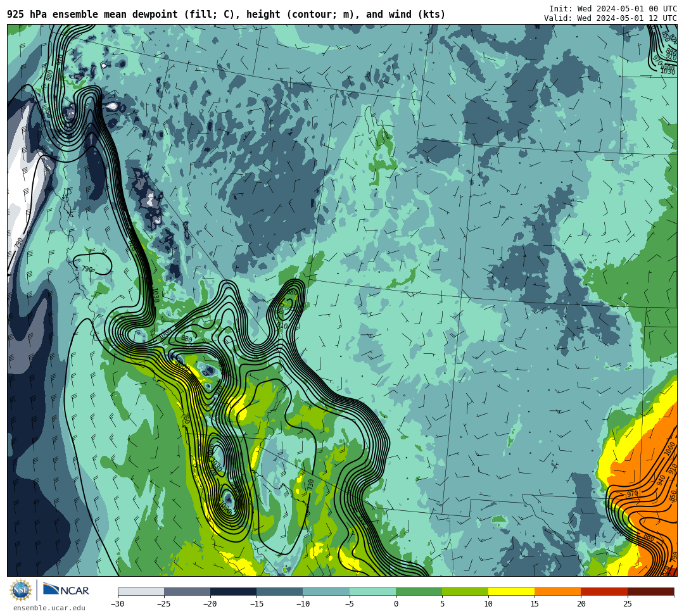The width and height of the screenshot is (684, 616).
Task: Click the -30 to -25 colorbar swatch
Action: click(141, 591)
